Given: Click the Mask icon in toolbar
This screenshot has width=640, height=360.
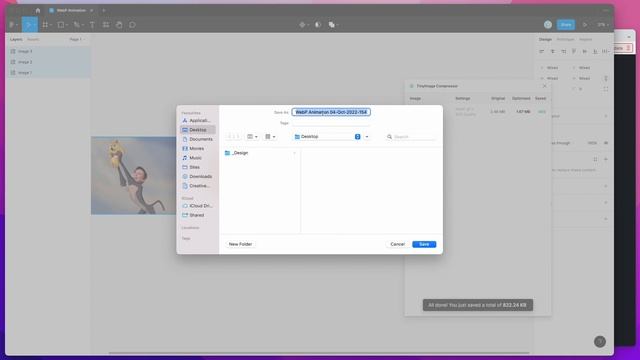Looking at the screenshot, I should (x=318, y=25).
